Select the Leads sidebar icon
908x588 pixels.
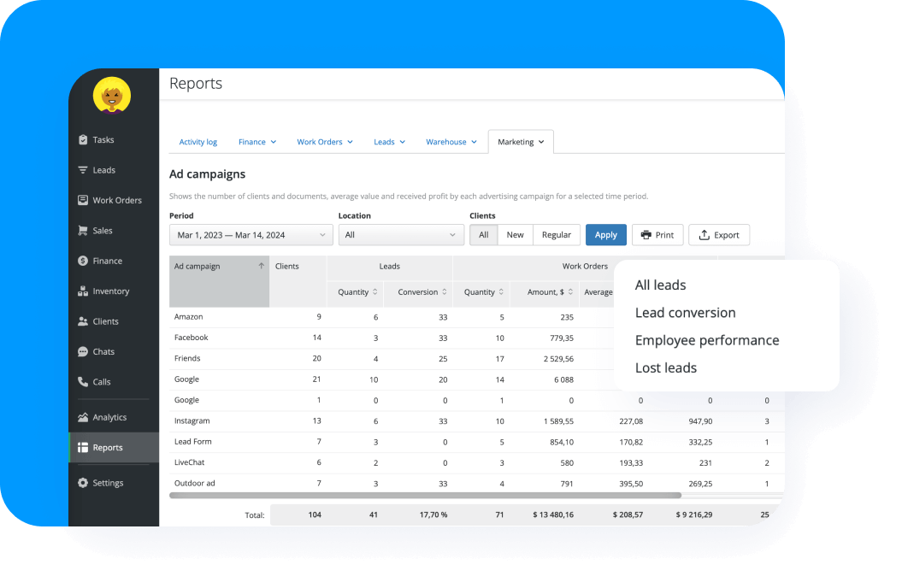[x=102, y=169]
